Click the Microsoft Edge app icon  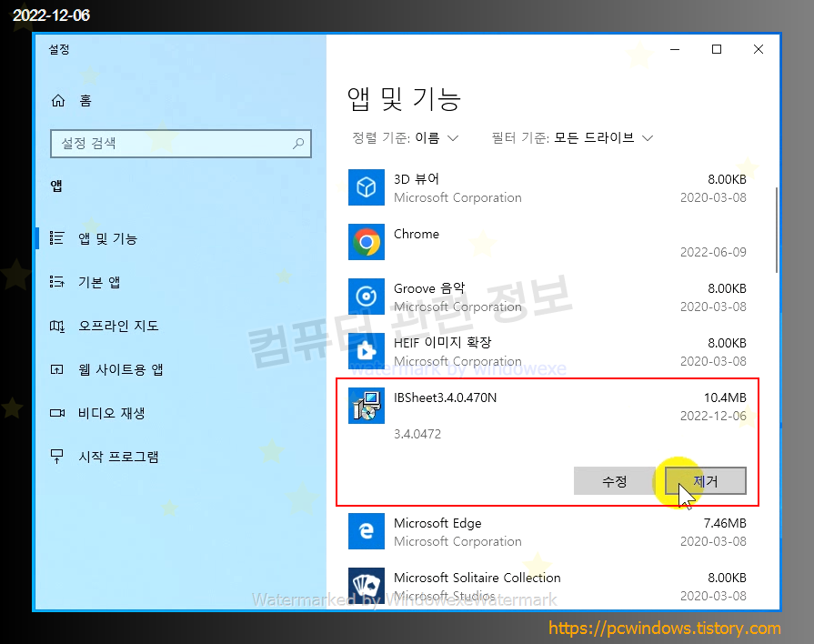367,531
